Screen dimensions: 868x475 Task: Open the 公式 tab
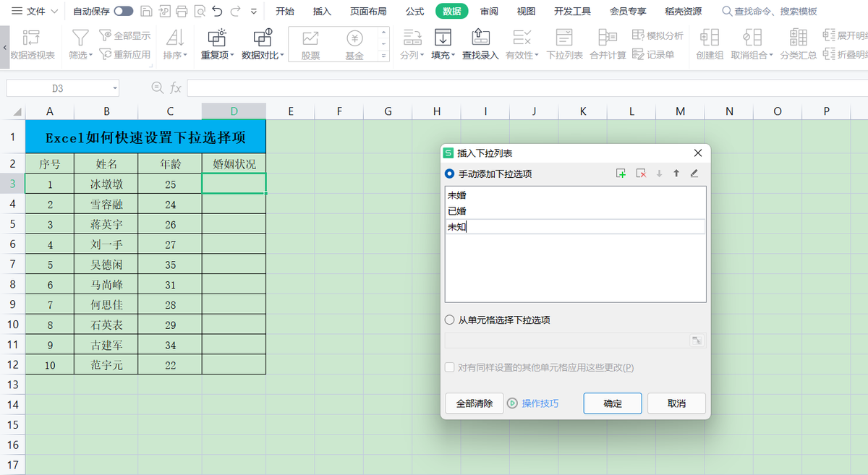coord(415,12)
